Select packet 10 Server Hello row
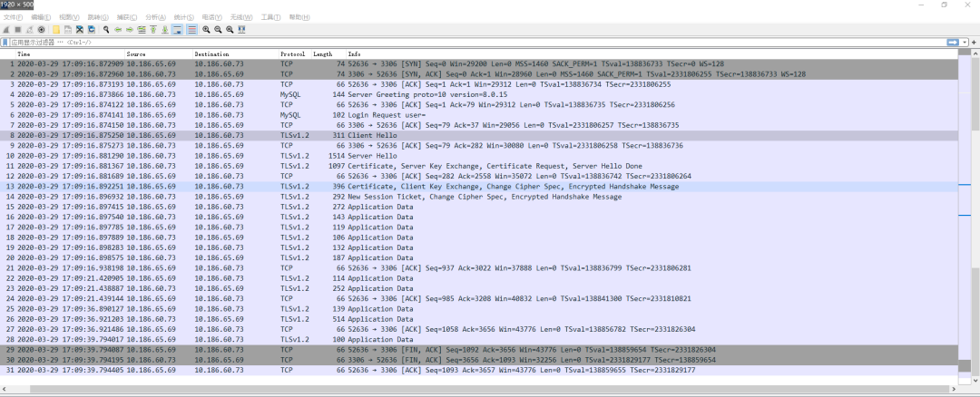The width and height of the screenshot is (980, 397). [479, 155]
